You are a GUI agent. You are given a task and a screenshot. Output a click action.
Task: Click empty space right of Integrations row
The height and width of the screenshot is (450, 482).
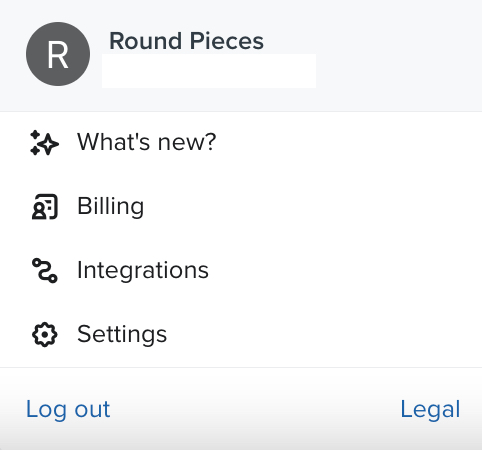(x=345, y=271)
